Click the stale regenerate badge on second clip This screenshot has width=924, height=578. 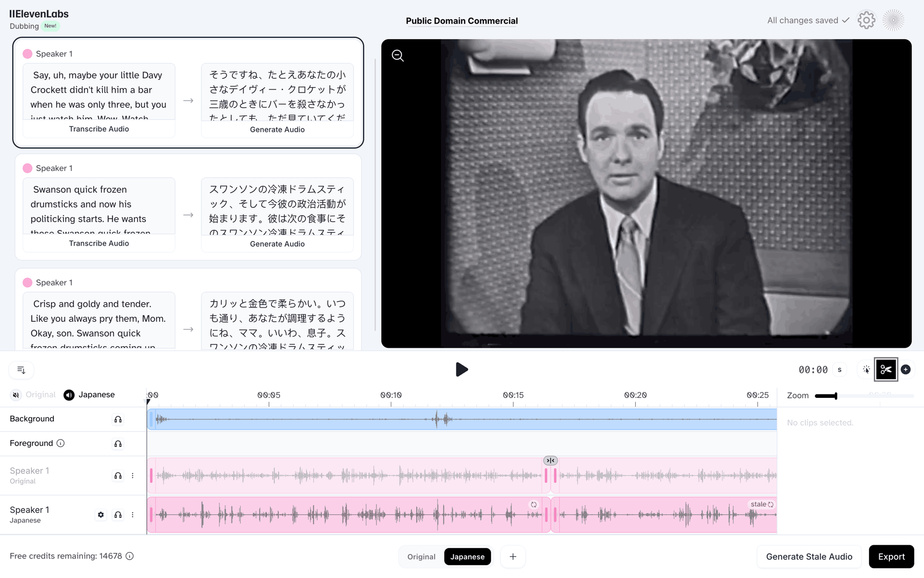coord(762,504)
